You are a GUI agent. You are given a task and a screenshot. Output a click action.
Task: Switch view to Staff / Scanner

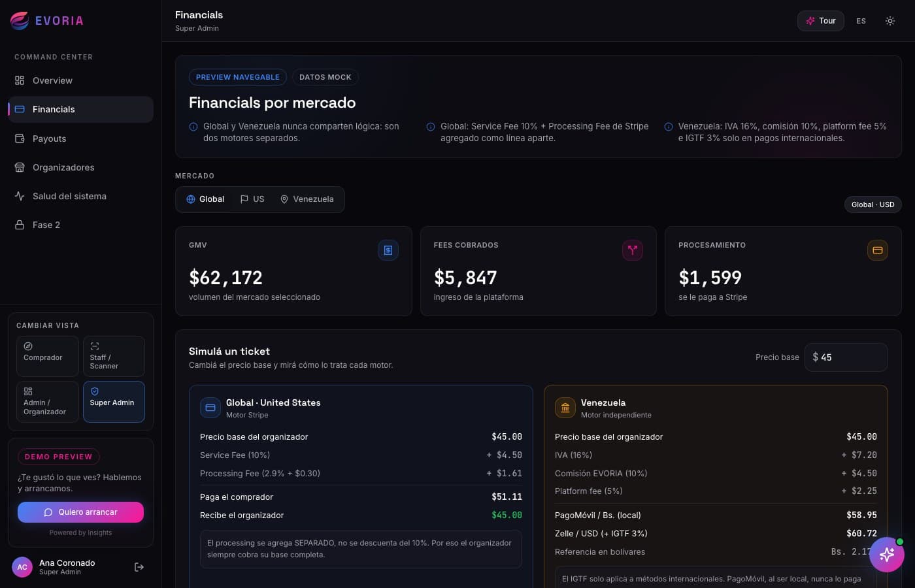pyautogui.click(x=114, y=356)
